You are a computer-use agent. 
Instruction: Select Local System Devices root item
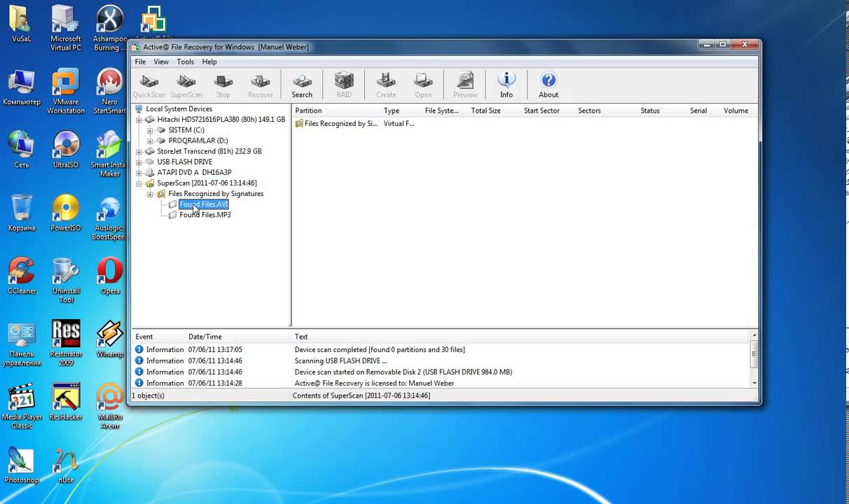(x=179, y=109)
